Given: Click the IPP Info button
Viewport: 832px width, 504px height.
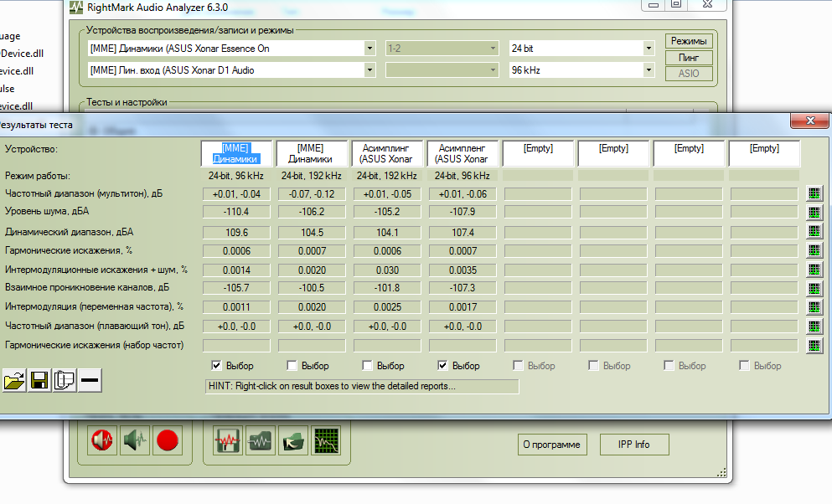Looking at the screenshot, I should pos(634,445).
